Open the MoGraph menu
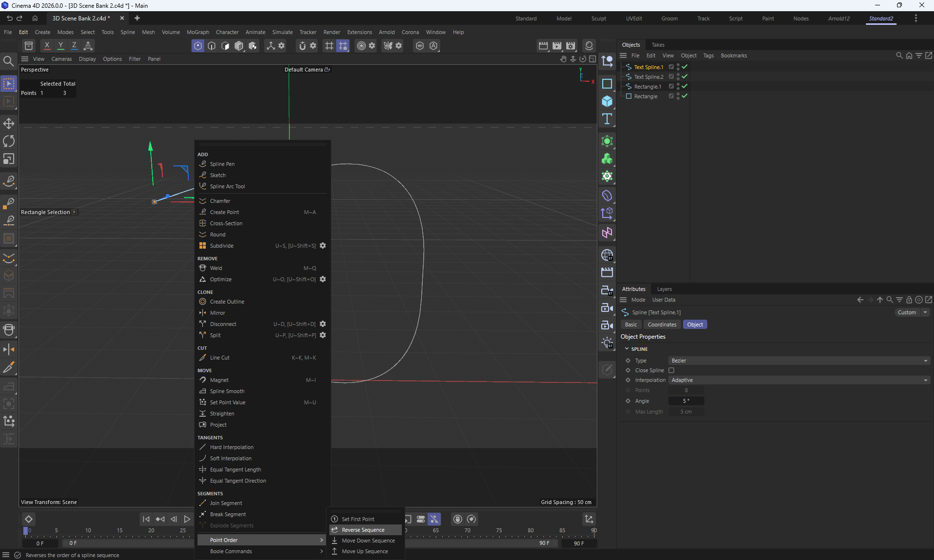The width and height of the screenshot is (934, 560). pyautogui.click(x=198, y=32)
